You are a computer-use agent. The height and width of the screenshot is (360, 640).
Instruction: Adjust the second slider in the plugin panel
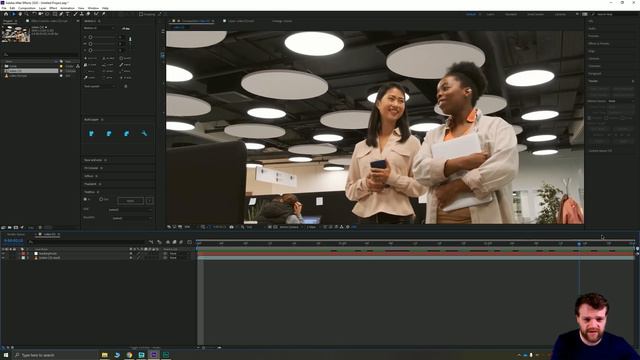(102, 44)
